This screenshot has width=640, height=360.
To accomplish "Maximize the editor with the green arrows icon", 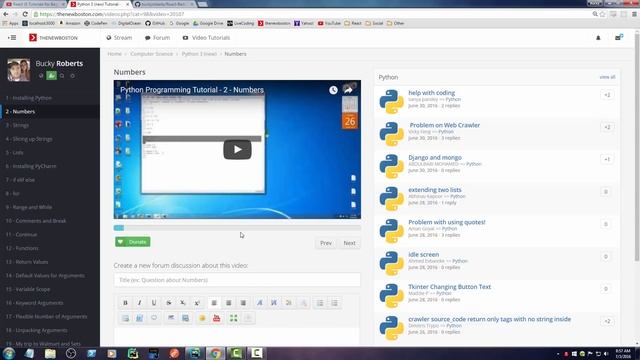I will point(233,318).
